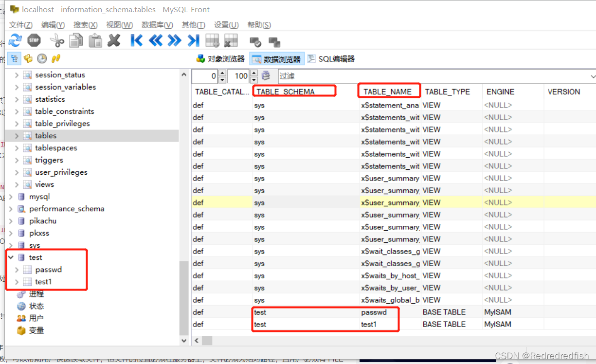Expand the pkxss database node
Image resolution: width=596 pixels, height=364 pixels.
[x=11, y=233]
